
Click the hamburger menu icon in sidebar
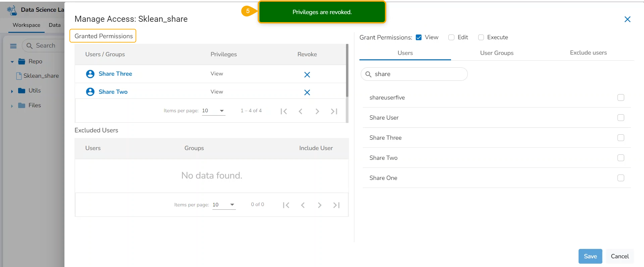tap(13, 46)
